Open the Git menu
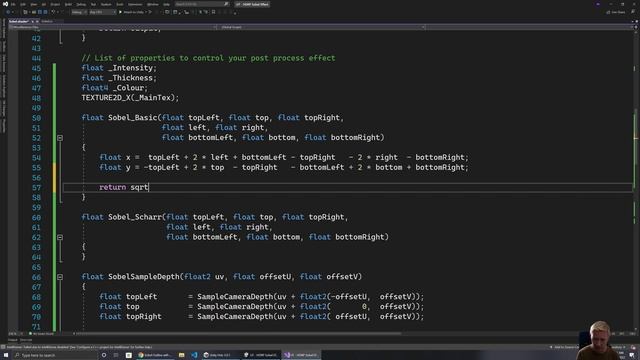 (44, 4)
